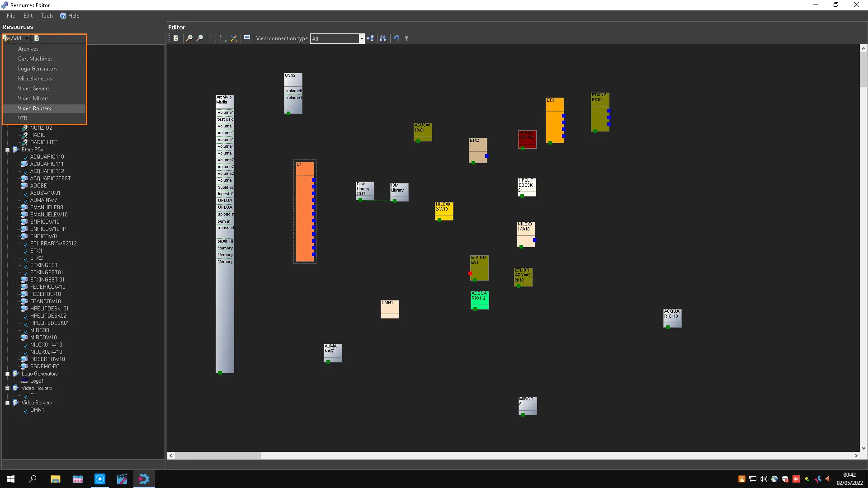The image size is (868, 488).
Task: Click the network layout icon next to the connection dropdown
Action: [x=370, y=38]
